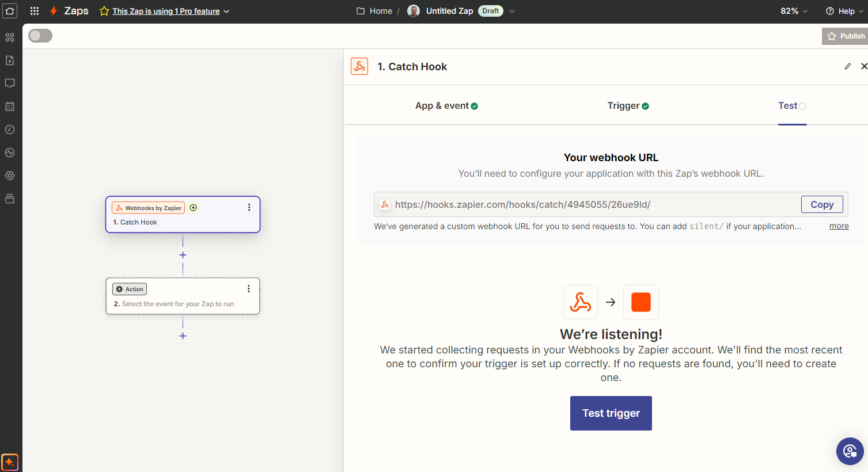Launch the AI Copilot sparkle button
Screen dimensions: 868x472
point(10,462)
